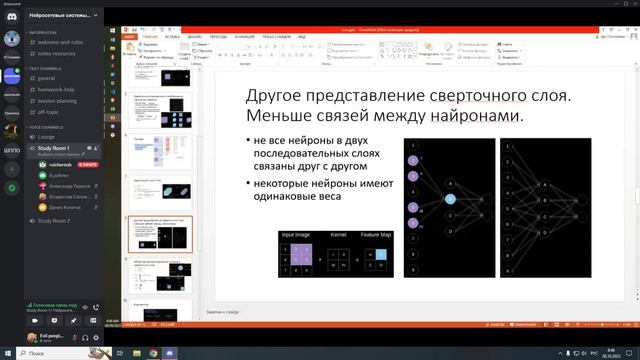Open Study Room 1 chat icon

89,148
